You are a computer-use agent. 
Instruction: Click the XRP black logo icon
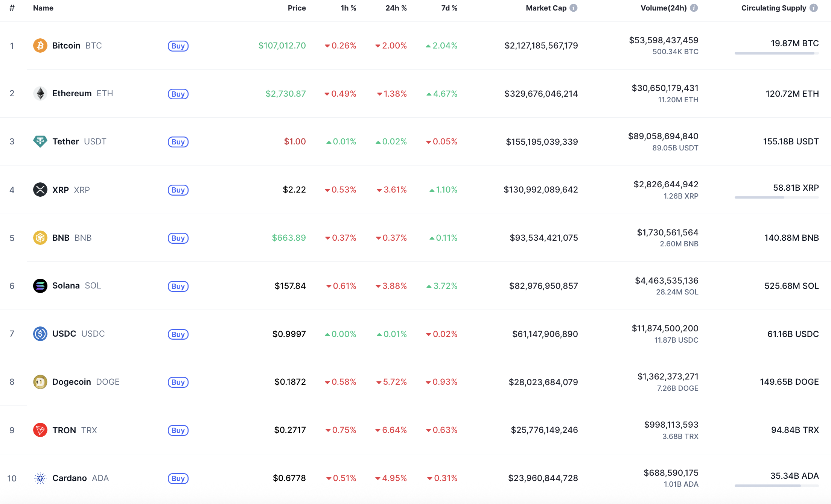pyautogui.click(x=40, y=190)
